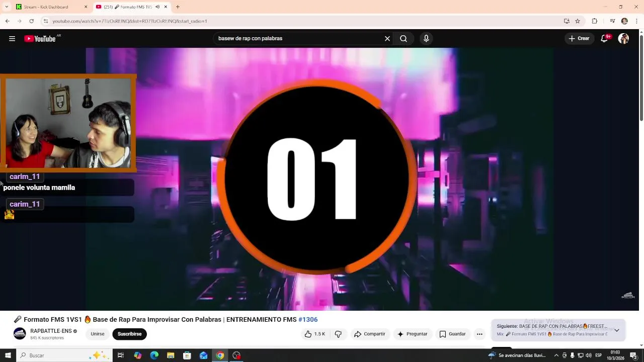This screenshot has height=362, width=644.
Task: Follow the #1306 hashtag link
Action: (x=308, y=320)
